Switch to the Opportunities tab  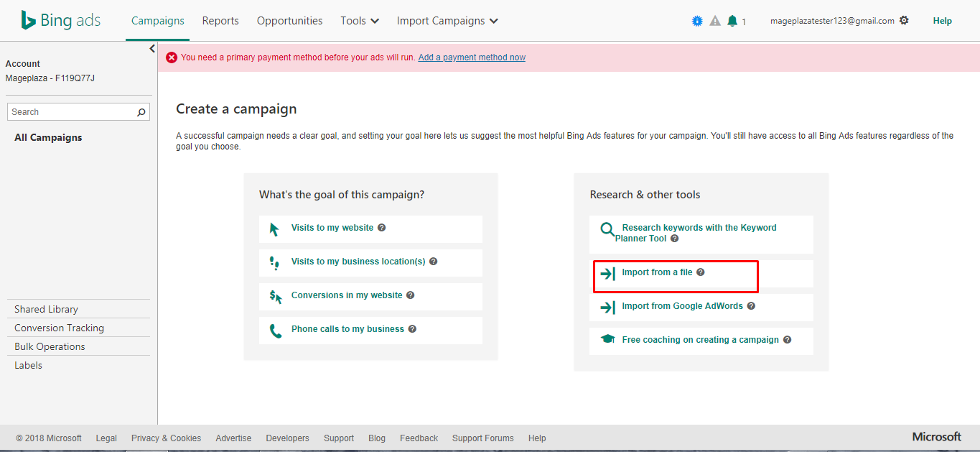[289, 21]
